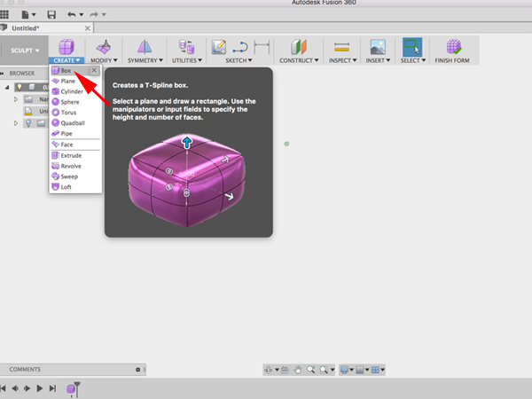This screenshot has width=532, height=399.
Task: Step timeline back one feature
Action: point(14,388)
